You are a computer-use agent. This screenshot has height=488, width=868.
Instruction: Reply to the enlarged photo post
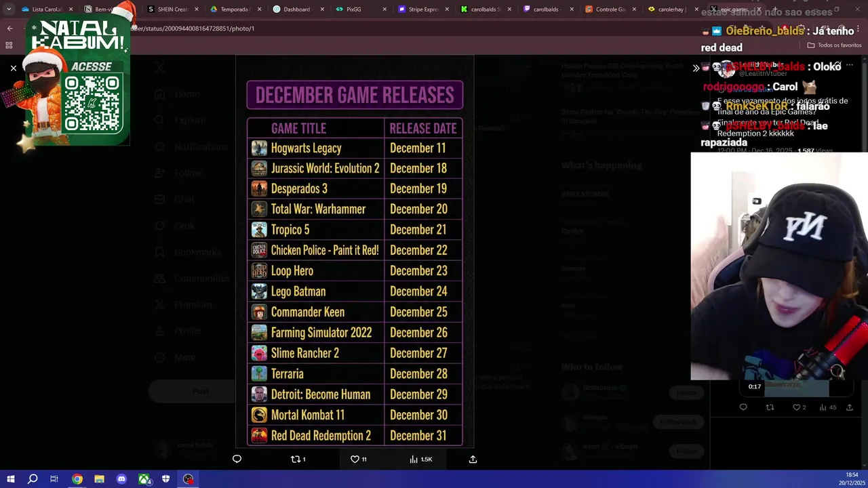tap(237, 459)
